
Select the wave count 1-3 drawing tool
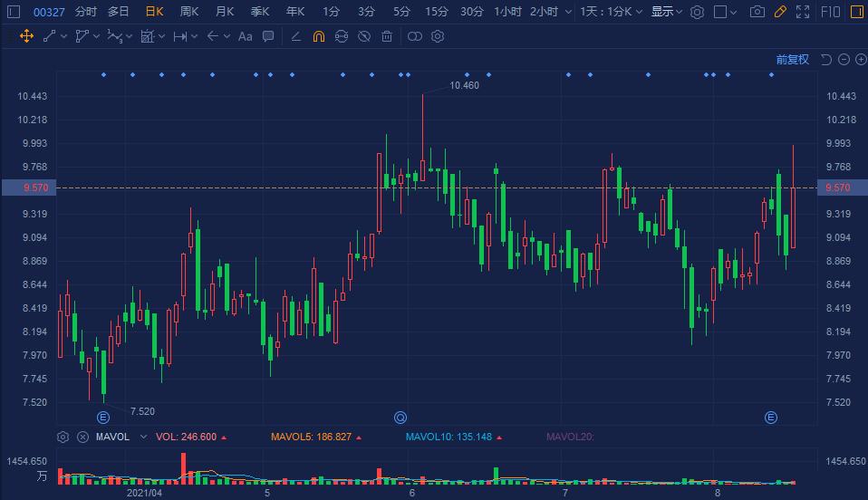coord(114,36)
